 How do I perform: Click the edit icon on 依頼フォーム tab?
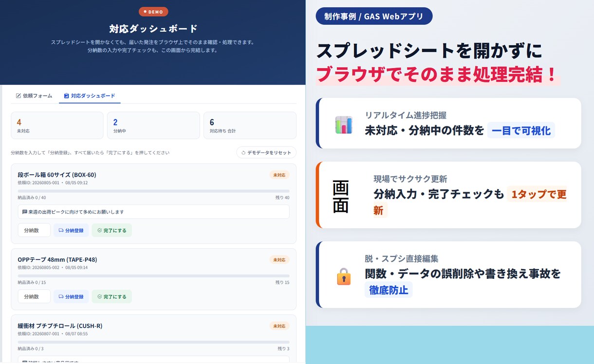19,96
